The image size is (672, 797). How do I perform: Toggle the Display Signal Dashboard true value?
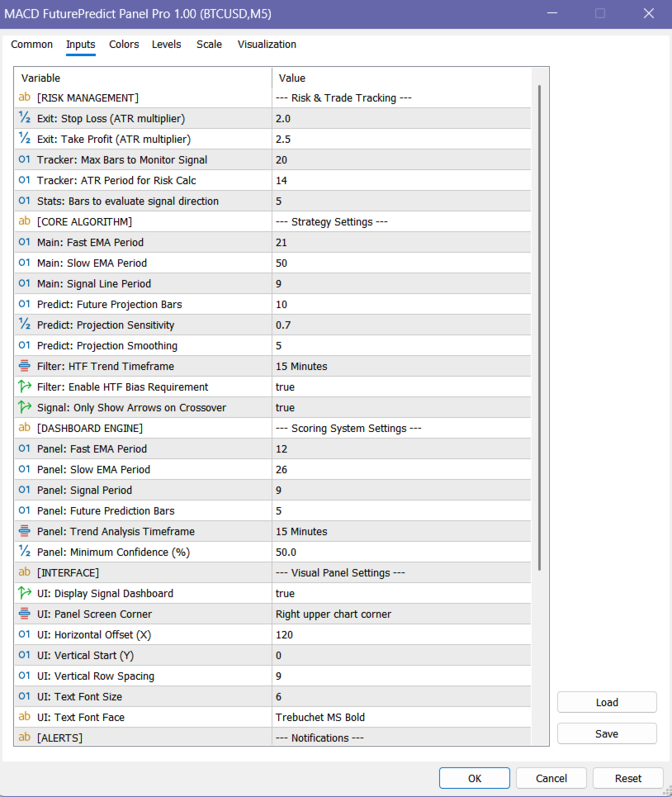coord(286,593)
